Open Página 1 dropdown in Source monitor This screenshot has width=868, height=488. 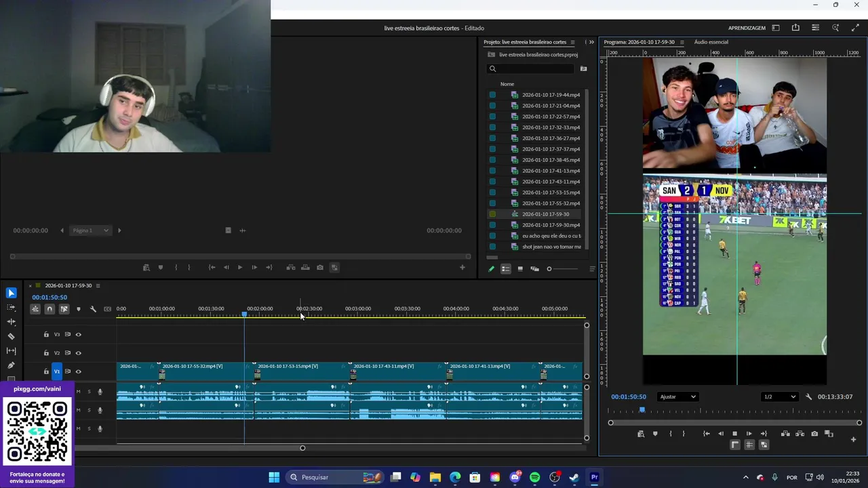coord(91,230)
